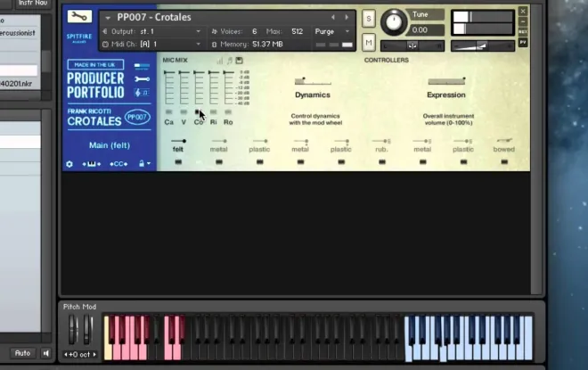This screenshot has height=370, width=588.
Task: Click the Mic Mix note icon
Action: coord(230,61)
